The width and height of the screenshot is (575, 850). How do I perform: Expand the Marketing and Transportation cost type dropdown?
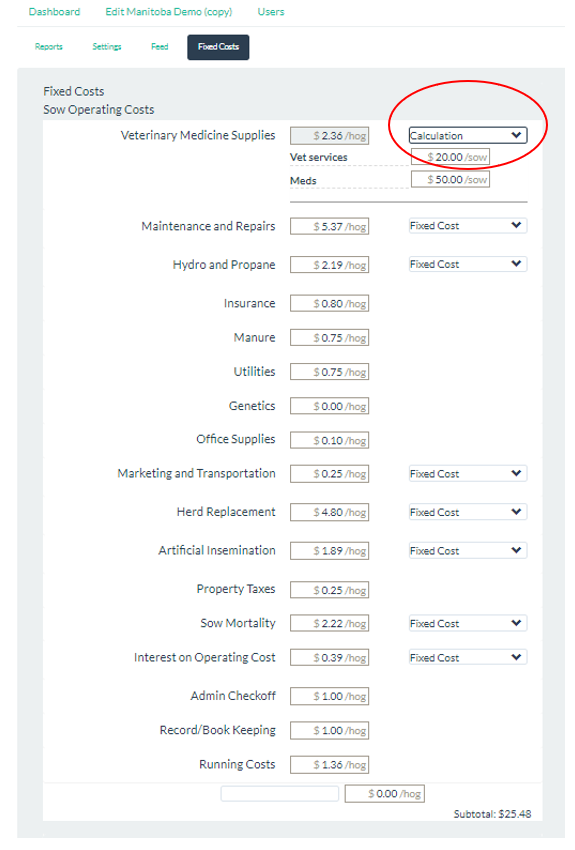coord(468,474)
